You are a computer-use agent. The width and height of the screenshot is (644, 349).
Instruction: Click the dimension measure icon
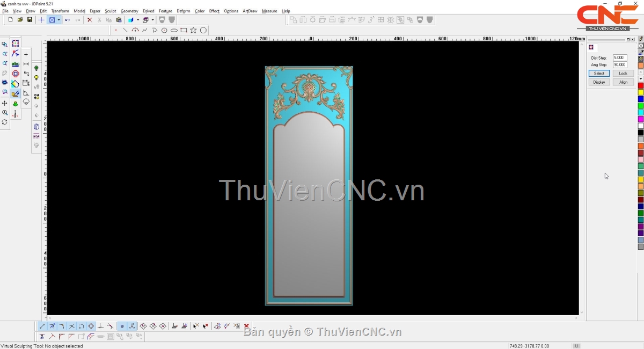26,64
